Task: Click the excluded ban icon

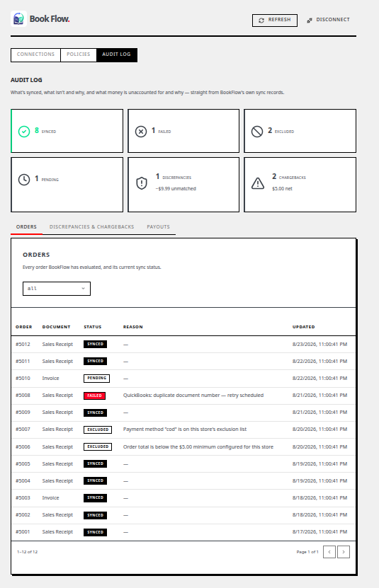Action: point(257,132)
